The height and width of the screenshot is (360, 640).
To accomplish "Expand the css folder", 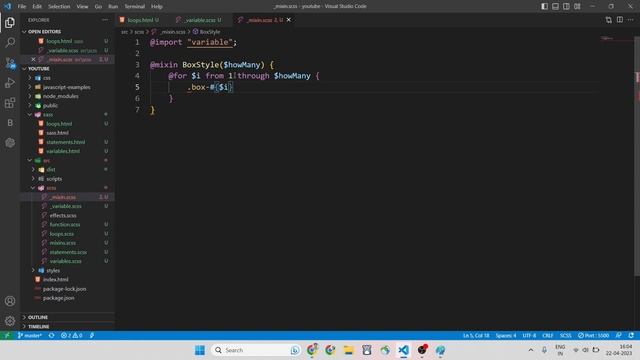I will tap(47, 78).
